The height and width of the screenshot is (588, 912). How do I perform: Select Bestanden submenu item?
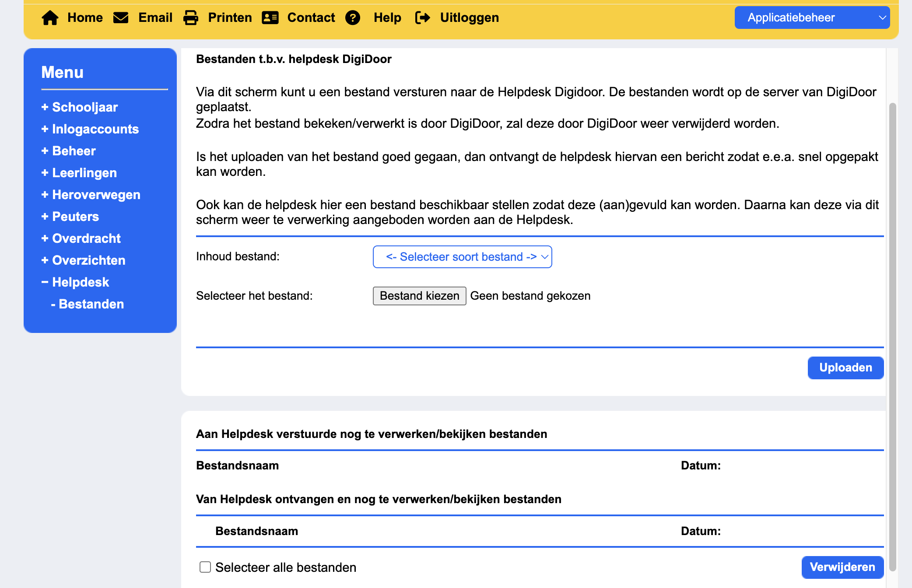point(88,304)
